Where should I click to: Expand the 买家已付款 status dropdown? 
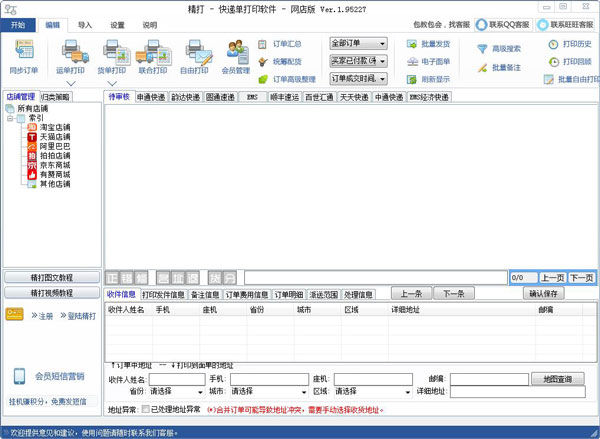pyautogui.click(x=359, y=61)
